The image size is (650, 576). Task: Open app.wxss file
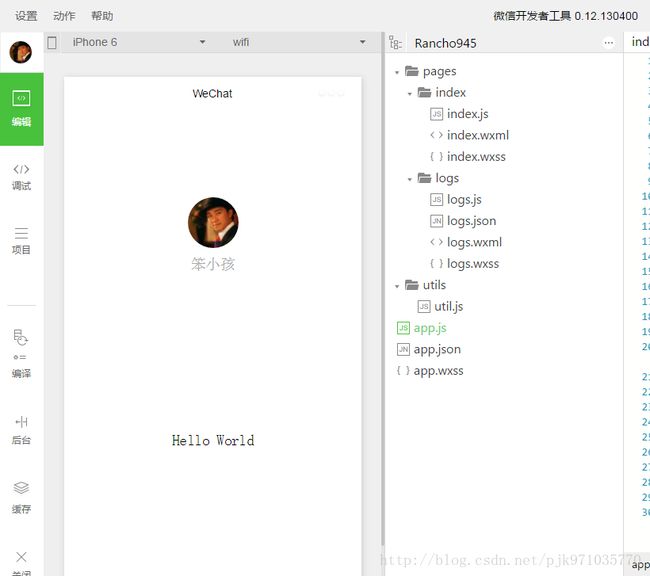click(x=430, y=371)
